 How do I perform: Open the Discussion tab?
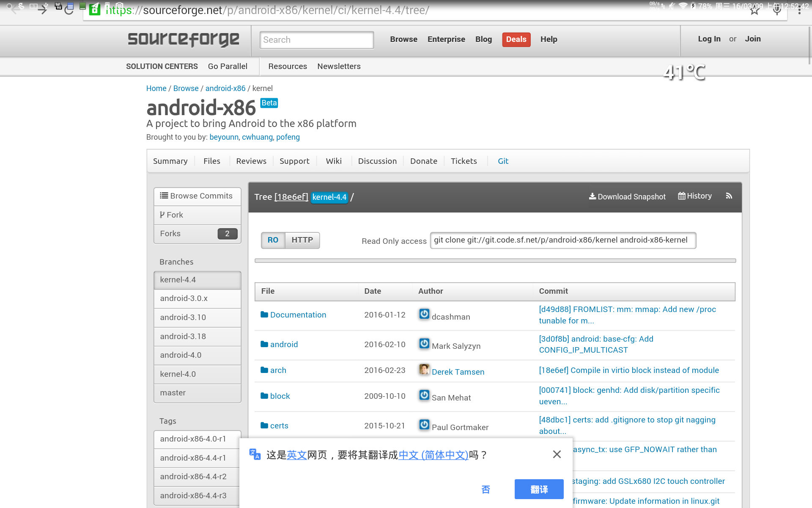(377, 161)
